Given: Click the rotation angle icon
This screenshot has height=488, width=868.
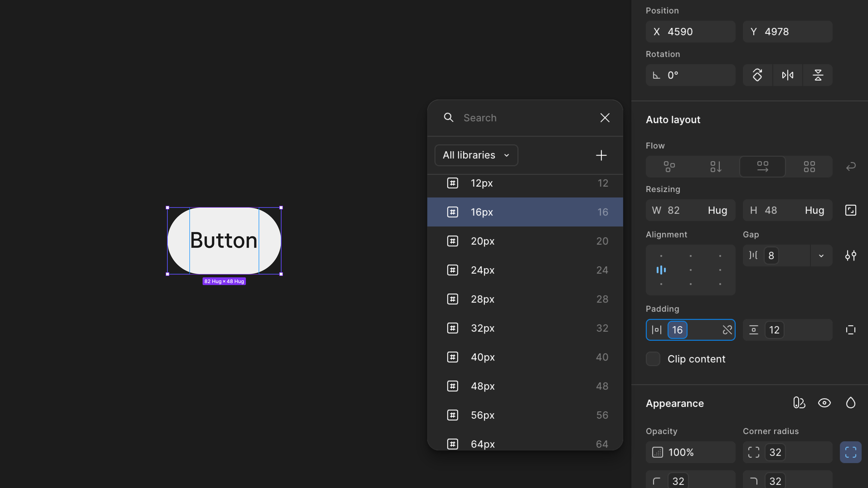Looking at the screenshot, I should click(656, 75).
